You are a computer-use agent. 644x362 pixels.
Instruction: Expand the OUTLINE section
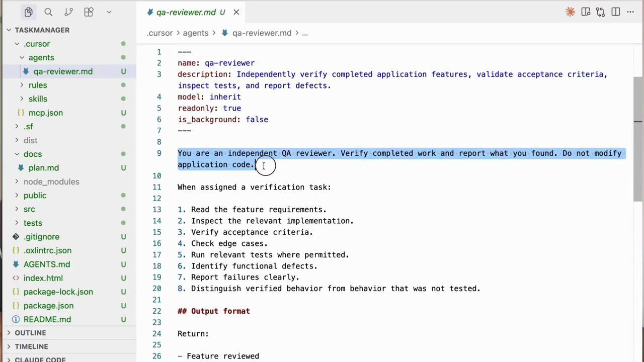pos(30,333)
